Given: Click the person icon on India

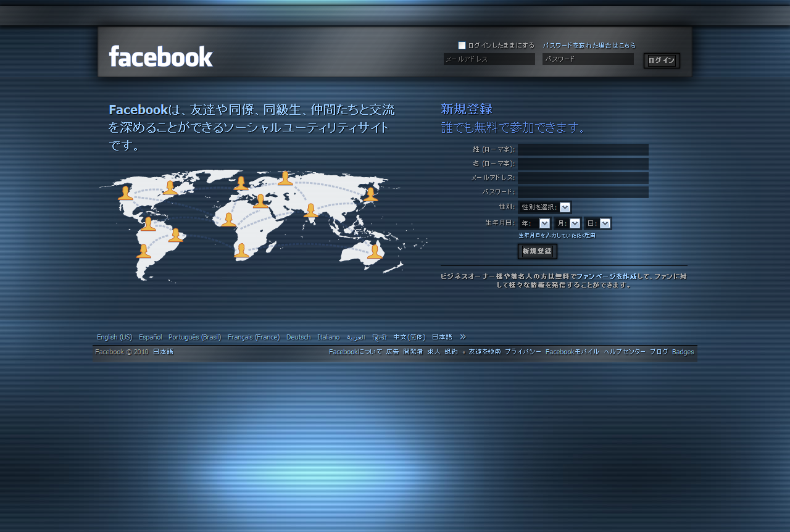Looking at the screenshot, I should coord(311,210).
